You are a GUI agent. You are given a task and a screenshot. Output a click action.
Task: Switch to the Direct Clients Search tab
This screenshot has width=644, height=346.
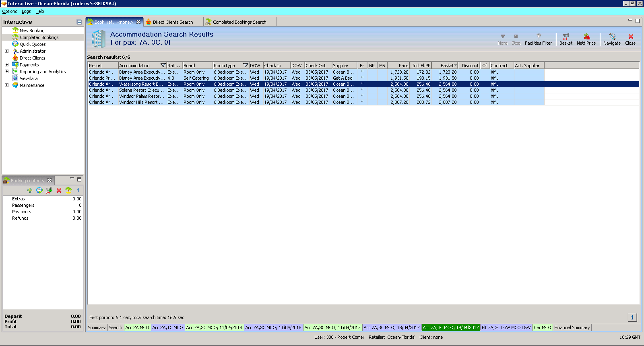173,22
